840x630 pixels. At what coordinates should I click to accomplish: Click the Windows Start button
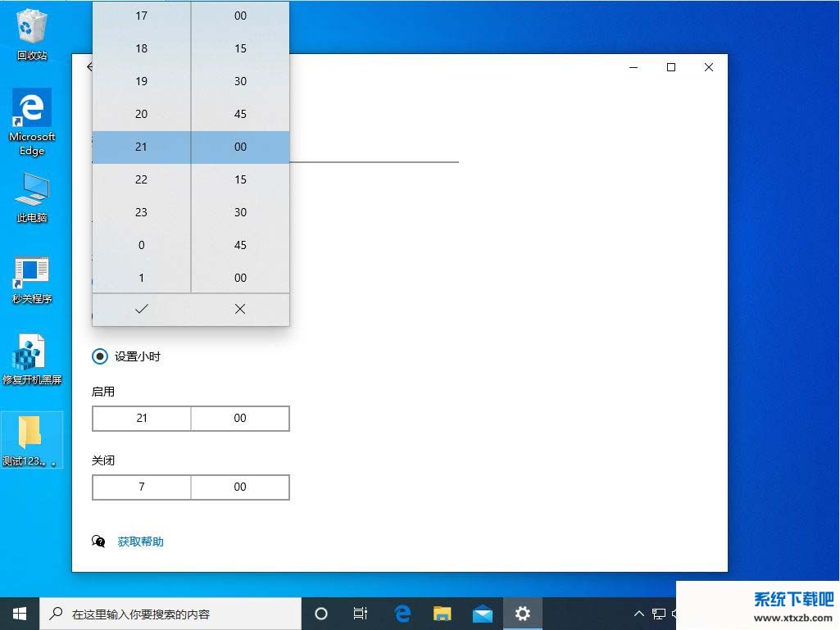point(20,613)
